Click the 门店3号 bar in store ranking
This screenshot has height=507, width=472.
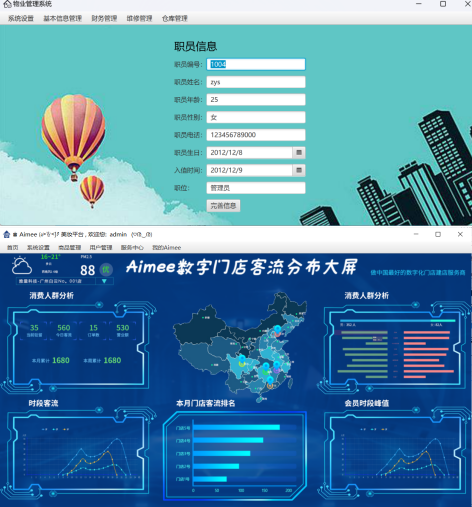coord(221,453)
